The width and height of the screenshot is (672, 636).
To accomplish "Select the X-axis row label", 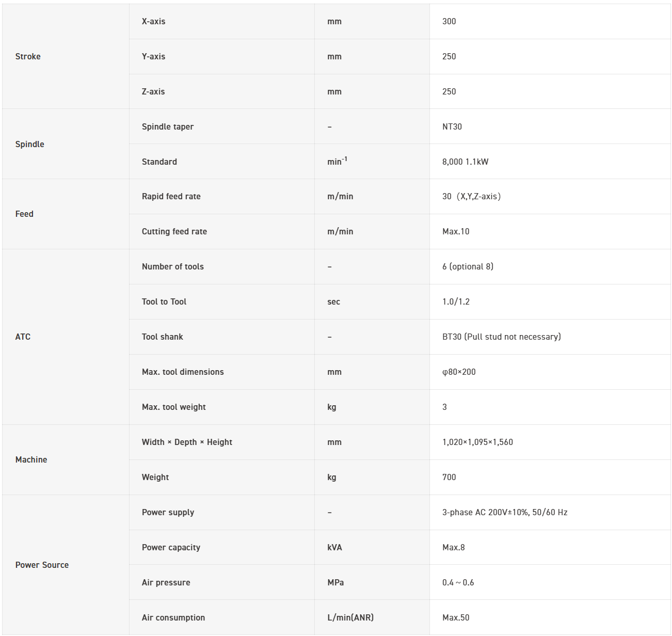I will (x=154, y=21).
